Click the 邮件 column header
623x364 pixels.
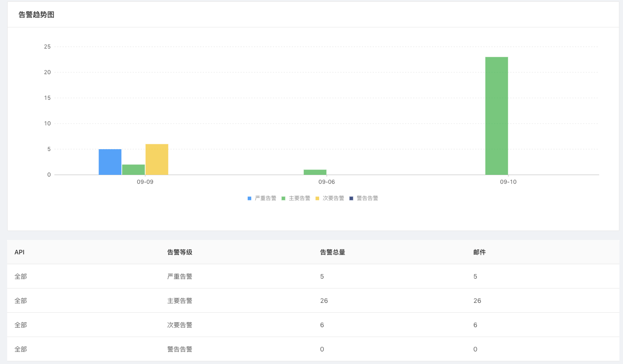(x=480, y=252)
